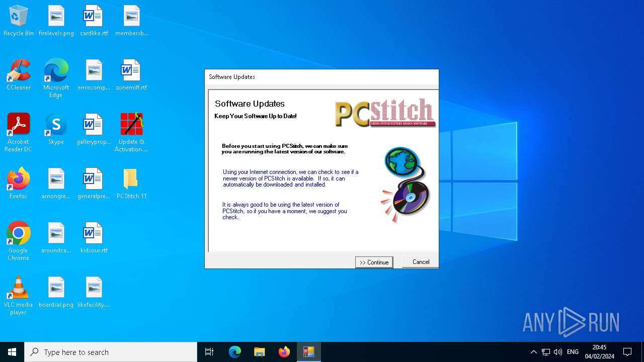This screenshot has width=644, height=362.
Task: Open the volume control tray icon
Action: [558, 352]
